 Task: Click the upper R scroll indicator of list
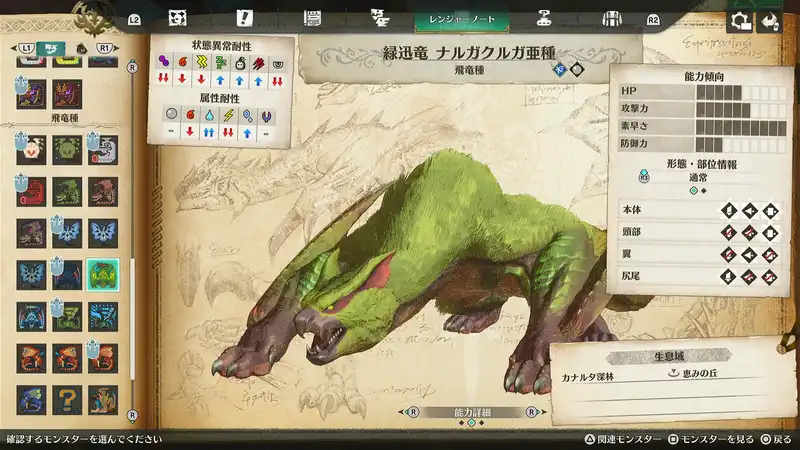click(x=133, y=67)
